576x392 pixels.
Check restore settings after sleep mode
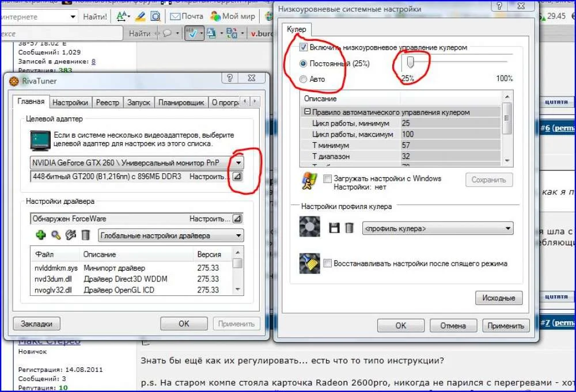tap(327, 263)
